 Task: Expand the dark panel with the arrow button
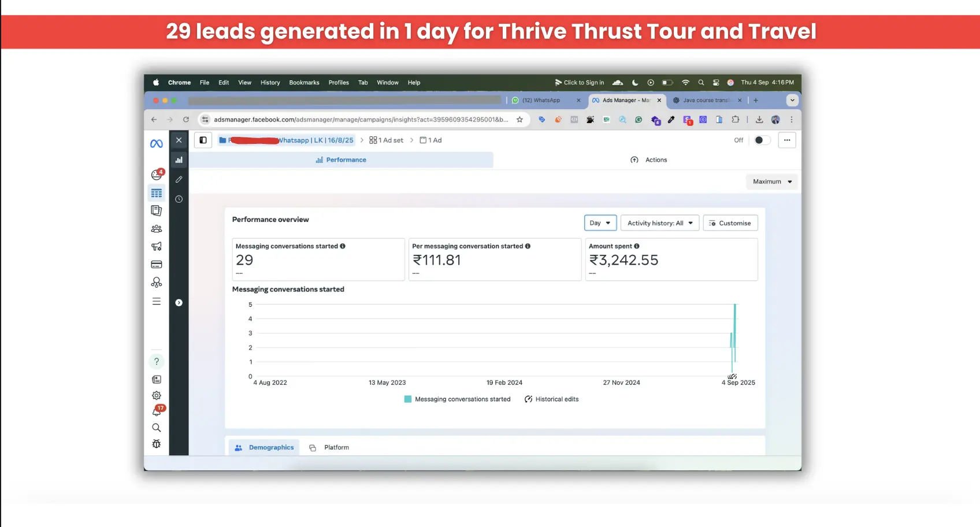[179, 303]
